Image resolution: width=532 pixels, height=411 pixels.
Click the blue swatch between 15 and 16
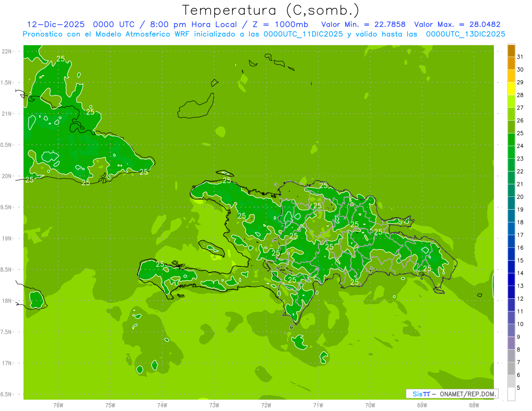coord(511,254)
